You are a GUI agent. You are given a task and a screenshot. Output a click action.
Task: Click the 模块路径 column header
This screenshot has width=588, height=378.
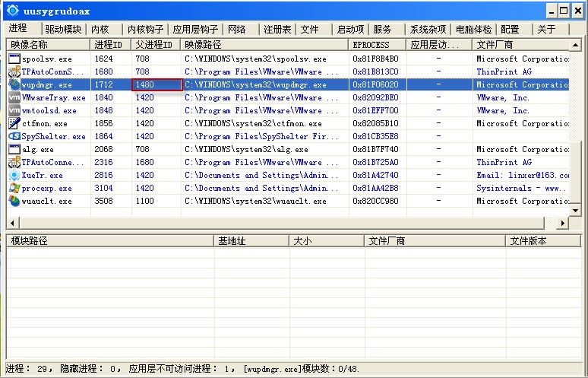pyautogui.click(x=110, y=240)
